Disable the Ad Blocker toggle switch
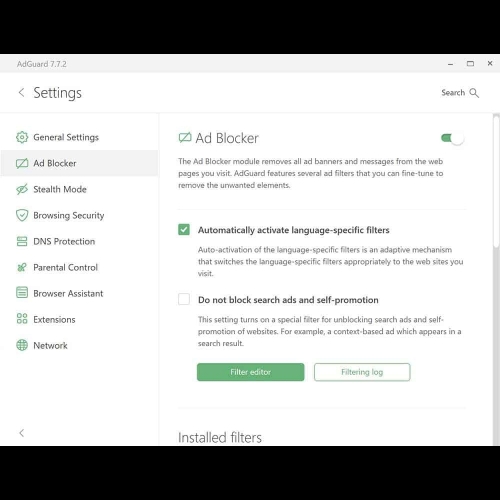This screenshot has width=500, height=500. pos(452,138)
